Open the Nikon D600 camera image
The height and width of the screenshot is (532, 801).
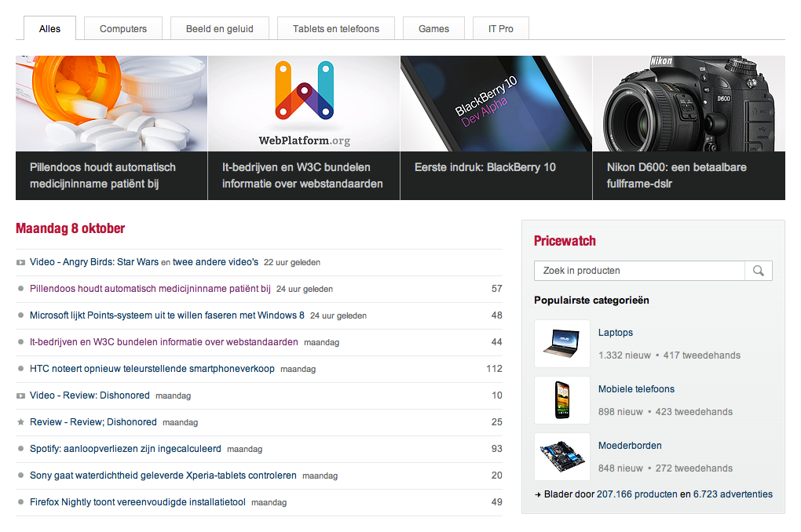pyautogui.click(x=689, y=104)
